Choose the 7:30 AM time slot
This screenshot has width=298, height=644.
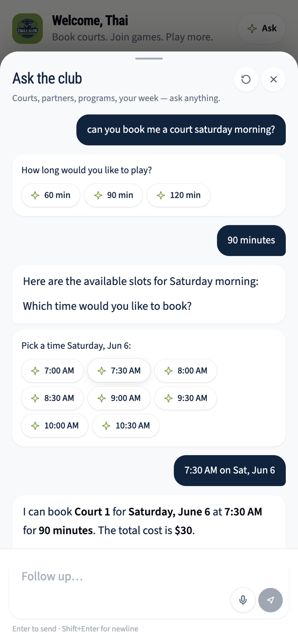click(119, 371)
